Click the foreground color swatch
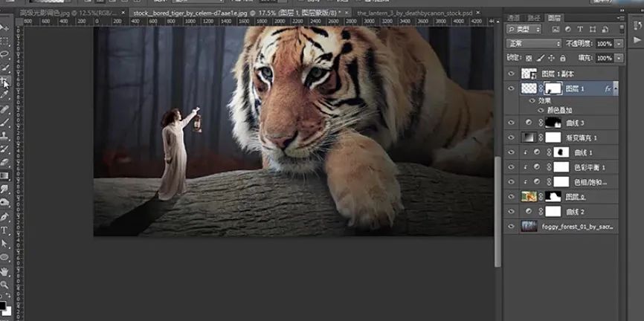This screenshot has width=644, height=321. tap(3, 304)
